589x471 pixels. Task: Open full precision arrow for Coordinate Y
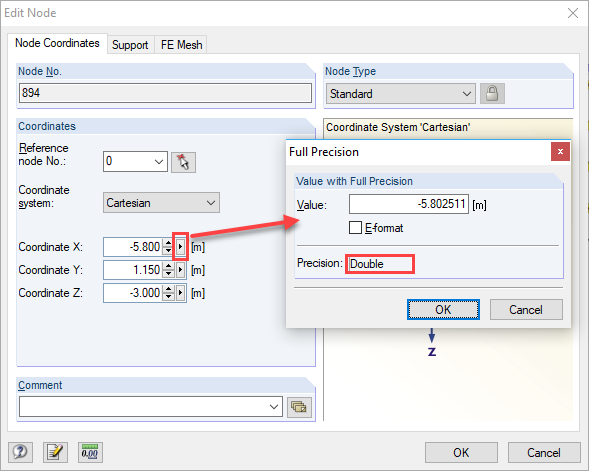pyautogui.click(x=181, y=270)
